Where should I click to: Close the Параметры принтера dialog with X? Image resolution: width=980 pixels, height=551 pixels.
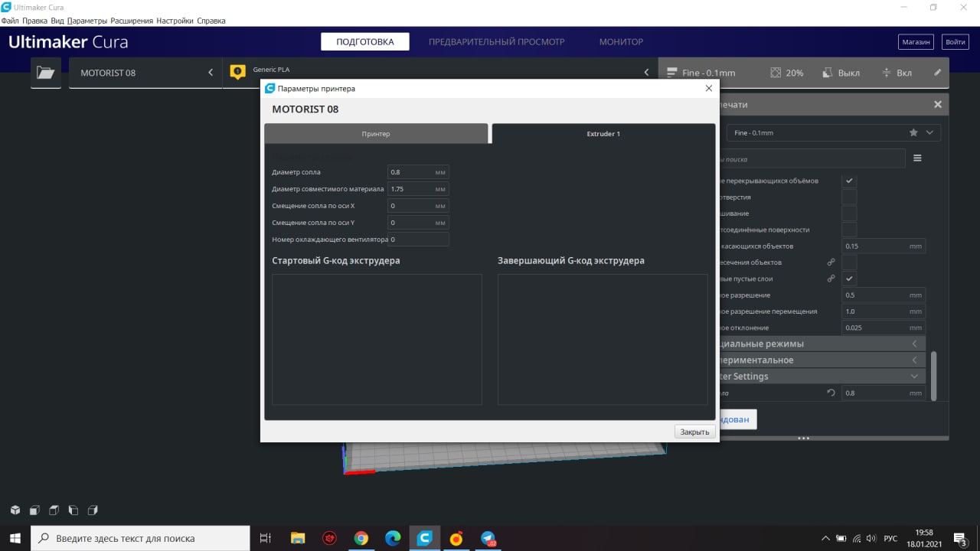pos(708,89)
